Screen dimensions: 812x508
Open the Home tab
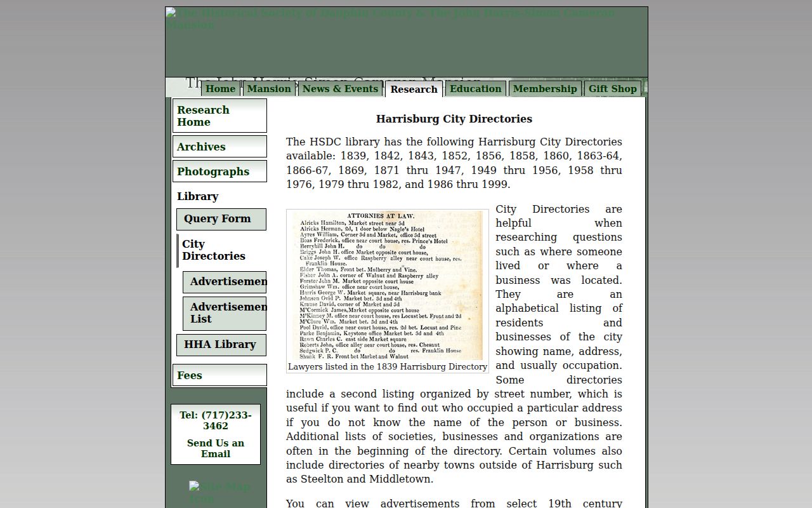coord(220,89)
